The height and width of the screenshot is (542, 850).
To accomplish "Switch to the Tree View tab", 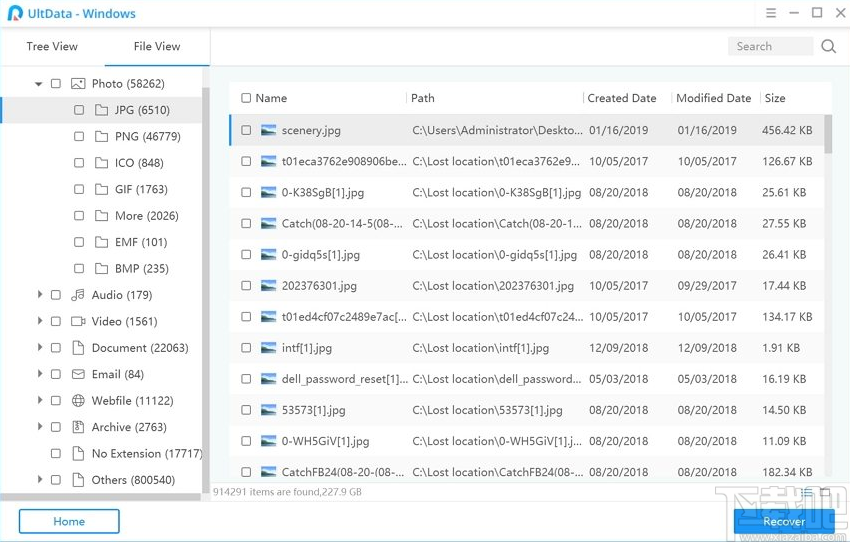I will point(52,47).
